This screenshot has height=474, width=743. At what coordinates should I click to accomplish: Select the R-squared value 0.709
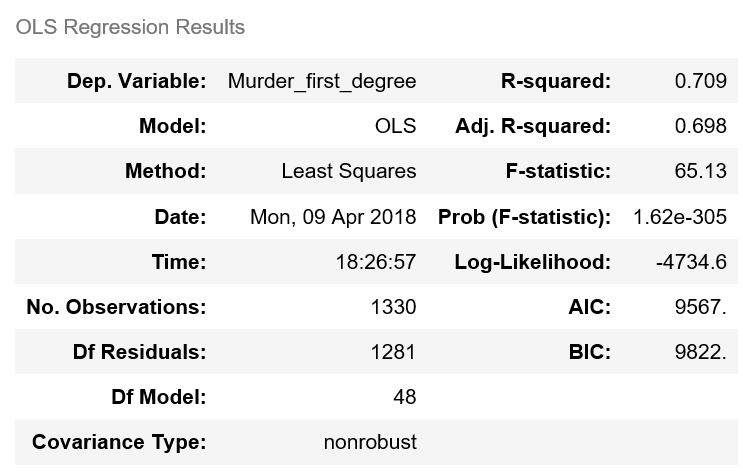point(700,81)
